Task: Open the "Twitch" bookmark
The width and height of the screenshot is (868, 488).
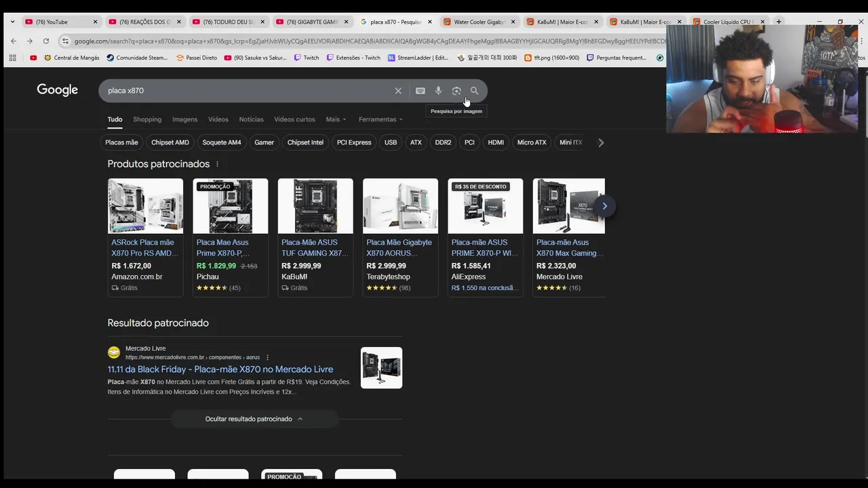Action: click(307, 58)
